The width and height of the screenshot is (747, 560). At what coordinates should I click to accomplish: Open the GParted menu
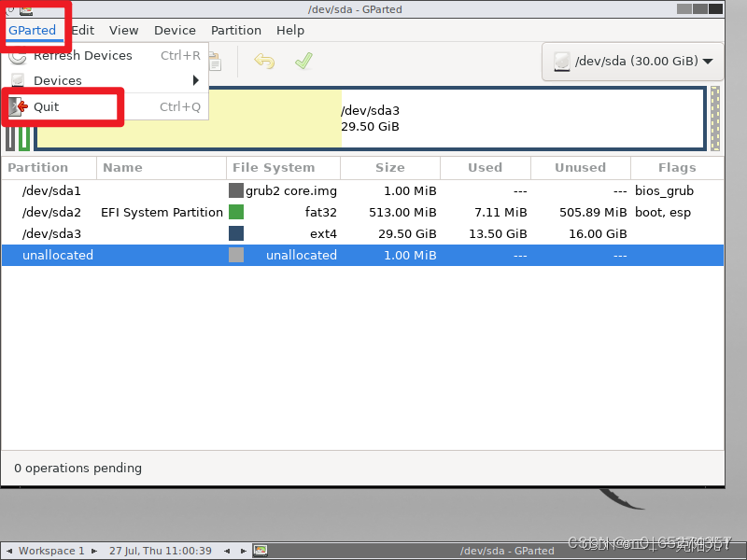(33, 31)
